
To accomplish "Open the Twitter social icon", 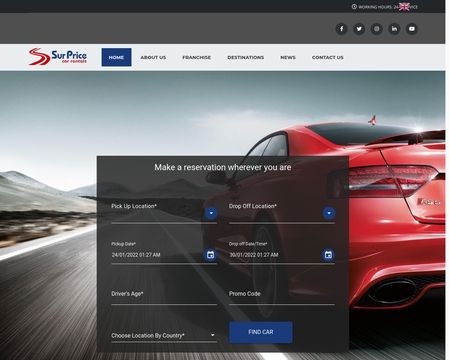I will [359, 29].
